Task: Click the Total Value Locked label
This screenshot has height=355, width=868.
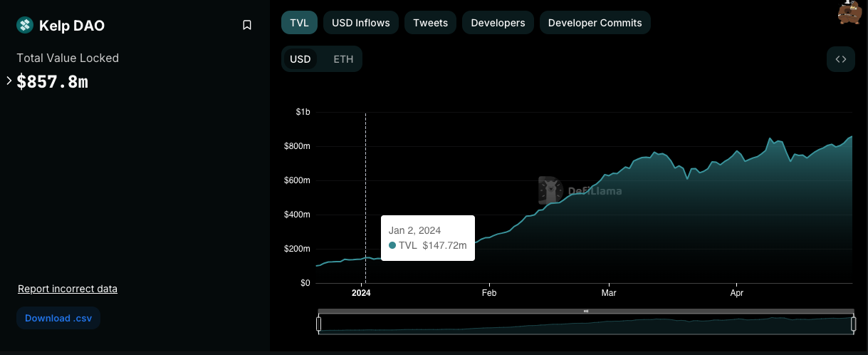Action: pyautogui.click(x=68, y=58)
